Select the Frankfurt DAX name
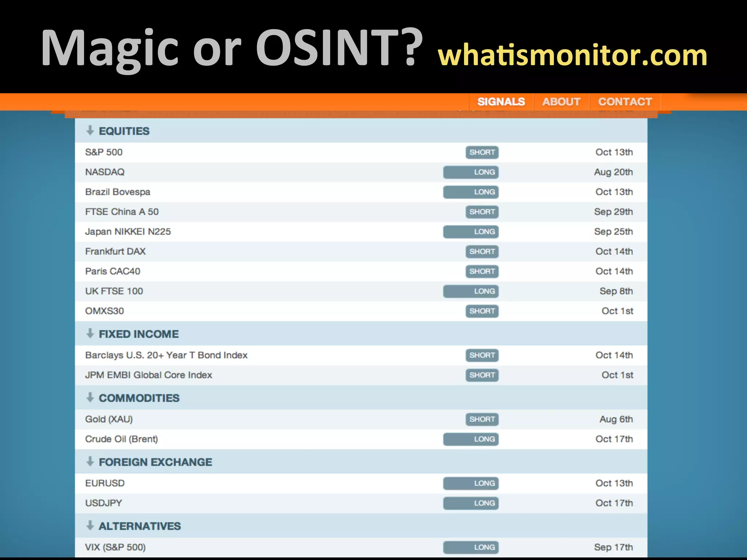The height and width of the screenshot is (560, 747). click(115, 252)
